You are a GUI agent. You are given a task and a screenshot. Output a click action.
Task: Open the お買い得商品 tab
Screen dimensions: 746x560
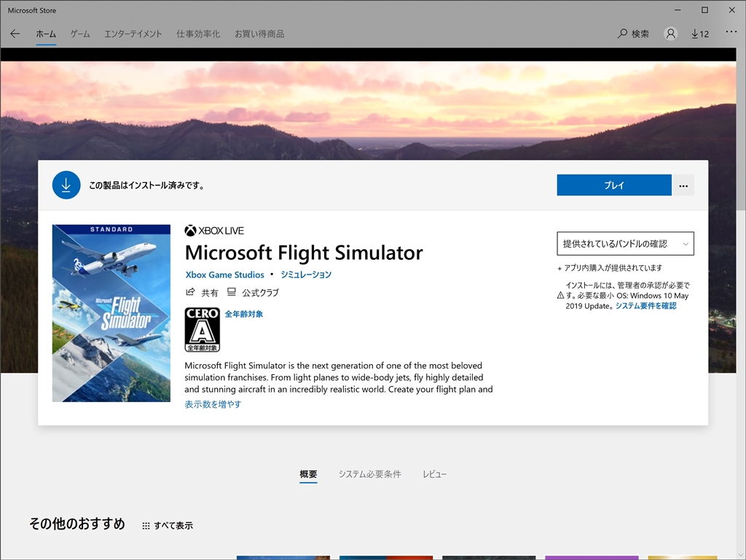[x=259, y=33]
